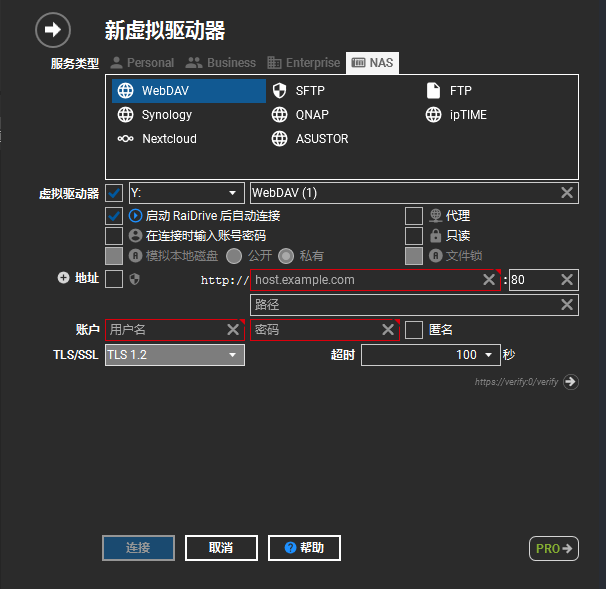This screenshot has width=606, height=589.
Task: Click the 路径 path input field
Action: click(x=414, y=305)
